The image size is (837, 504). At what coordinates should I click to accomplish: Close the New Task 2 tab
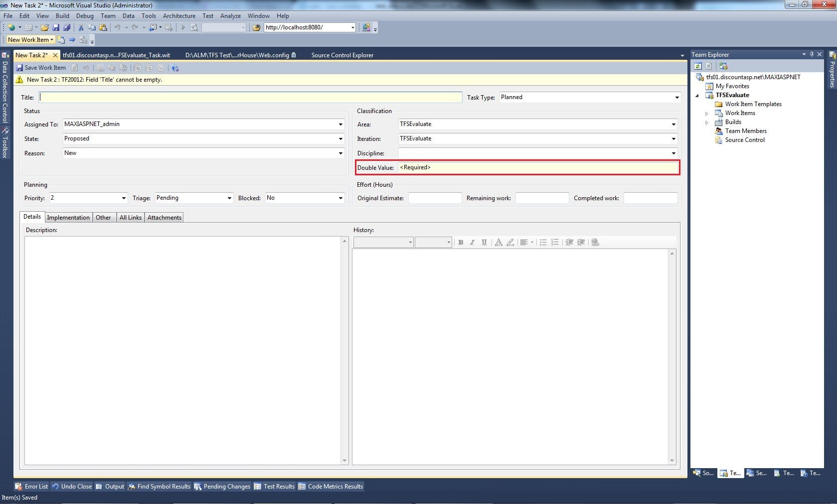55,55
